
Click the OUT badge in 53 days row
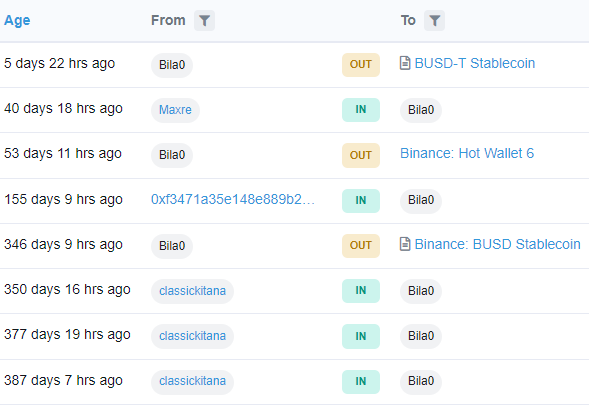tap(361, 155)
